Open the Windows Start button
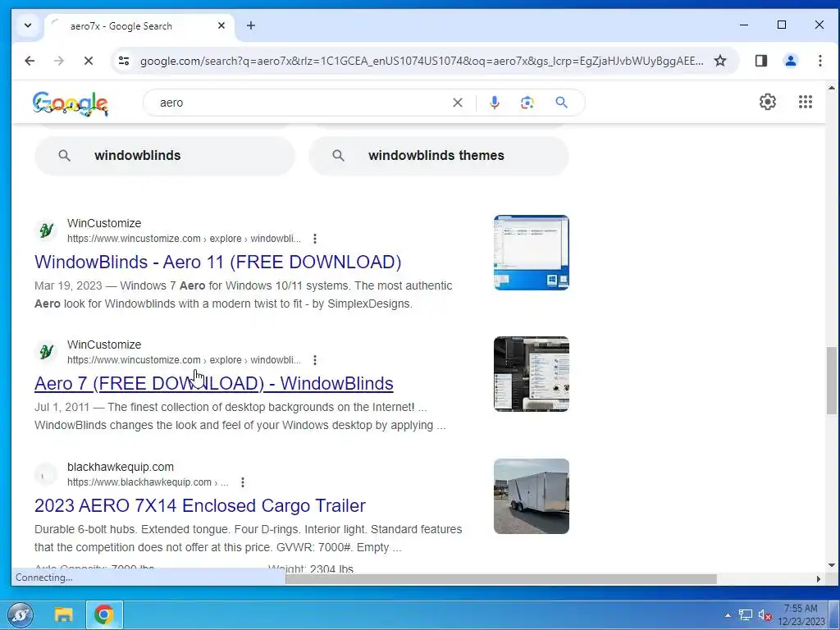 (21, 615)
